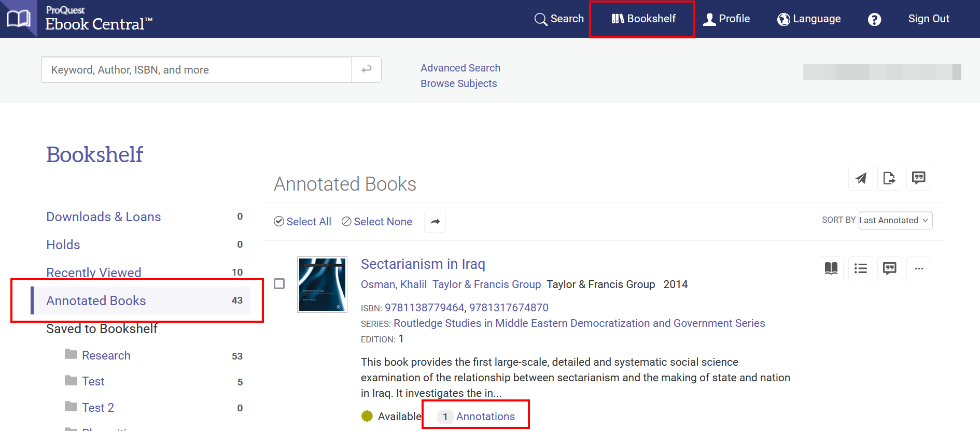Open the Test 2 folder
Screen dimensions: 980x431
point(98,408)
